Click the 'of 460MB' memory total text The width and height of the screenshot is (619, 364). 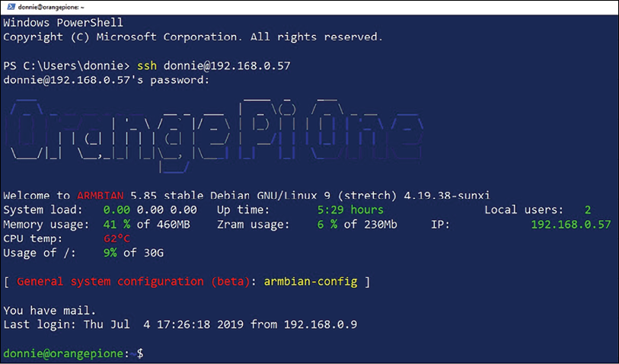click(164, 224)
